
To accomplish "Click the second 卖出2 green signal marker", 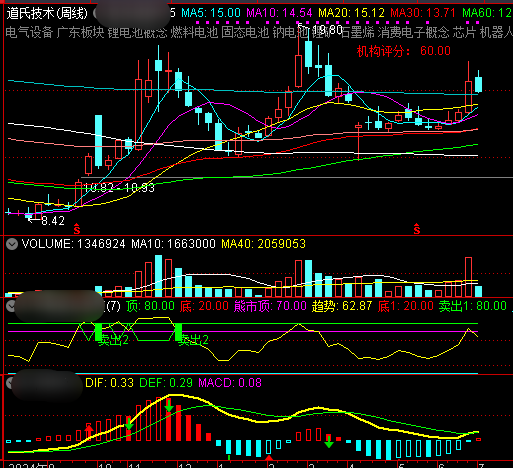I will point(193,340).
